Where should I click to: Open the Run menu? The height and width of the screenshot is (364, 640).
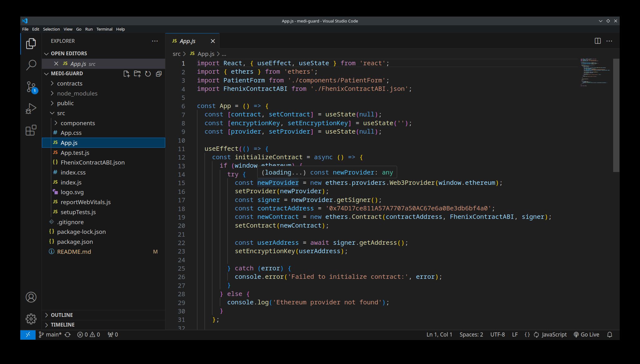pyautogui.click(x=89, y=29)
